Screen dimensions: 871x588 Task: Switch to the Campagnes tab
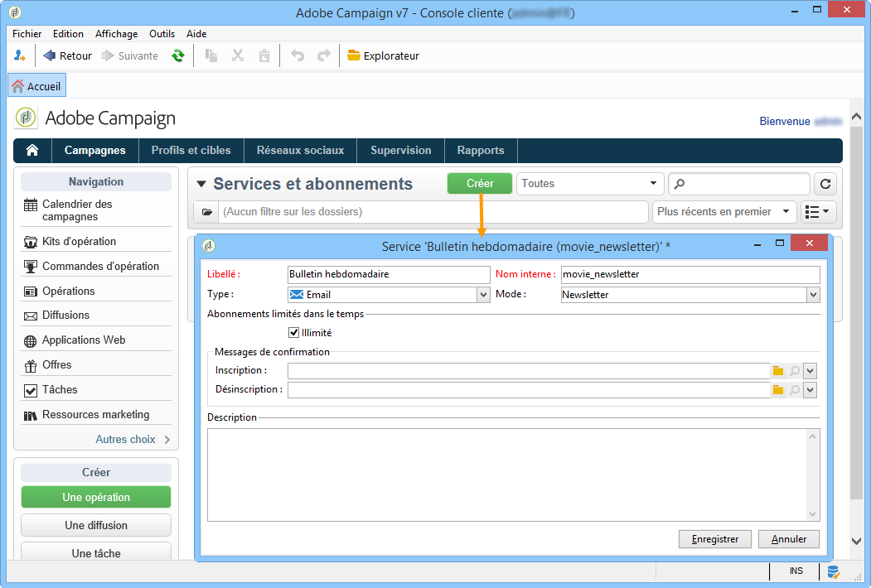(95, 151)
